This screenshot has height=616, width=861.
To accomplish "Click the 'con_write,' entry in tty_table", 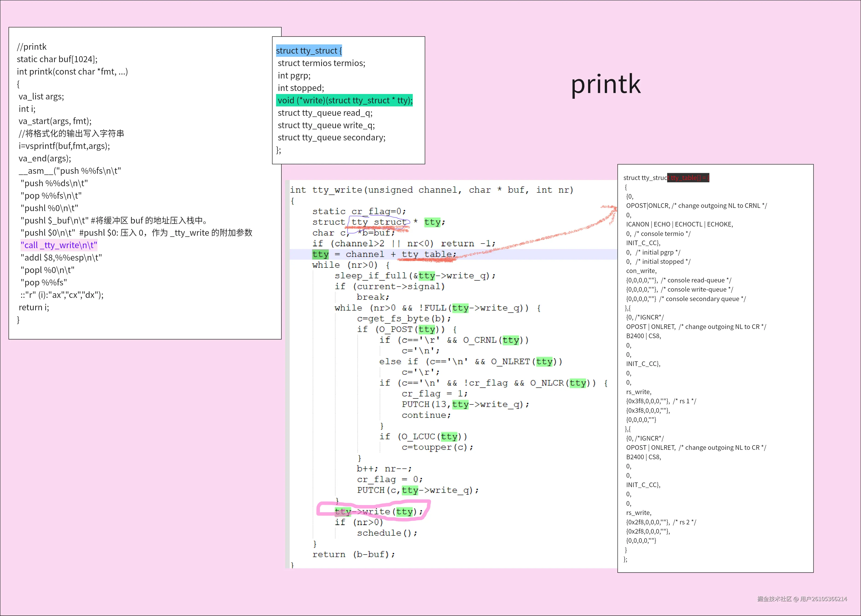I will [641, 271].
